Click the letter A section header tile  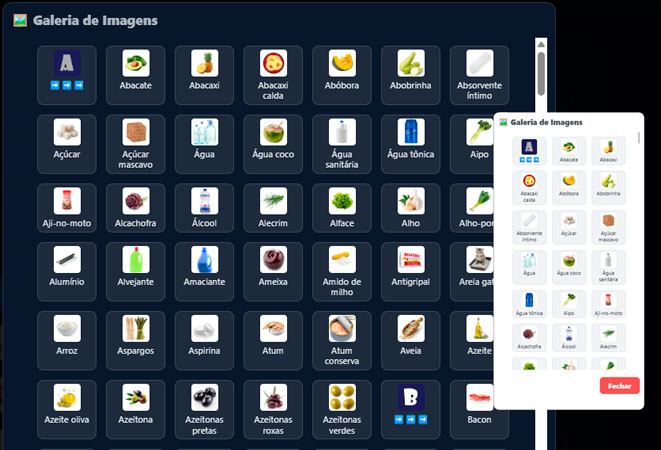tap(67, 75)
